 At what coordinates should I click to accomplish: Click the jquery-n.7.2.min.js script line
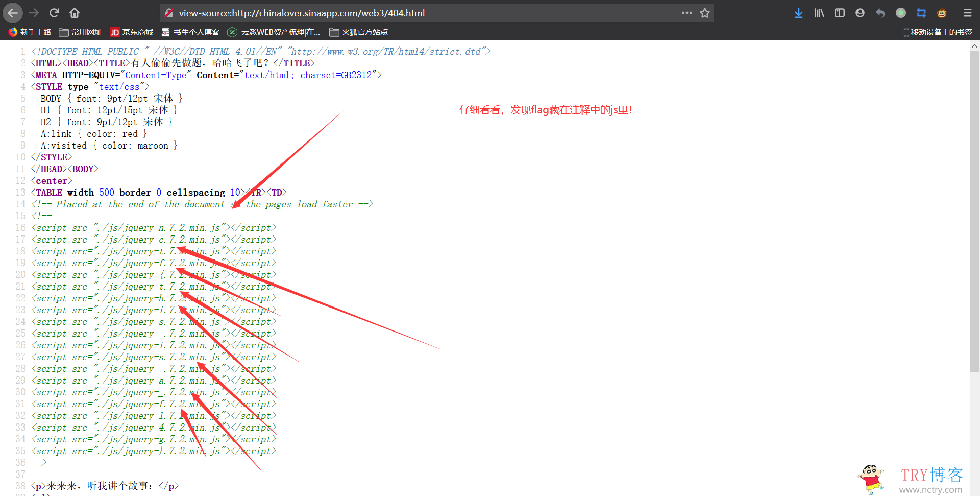[154, 228]
